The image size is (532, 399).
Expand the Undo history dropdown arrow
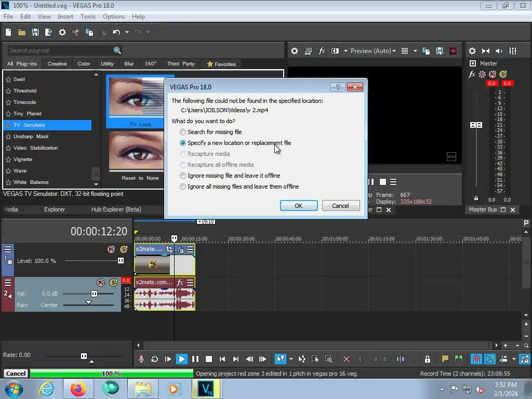click(127, 32)
